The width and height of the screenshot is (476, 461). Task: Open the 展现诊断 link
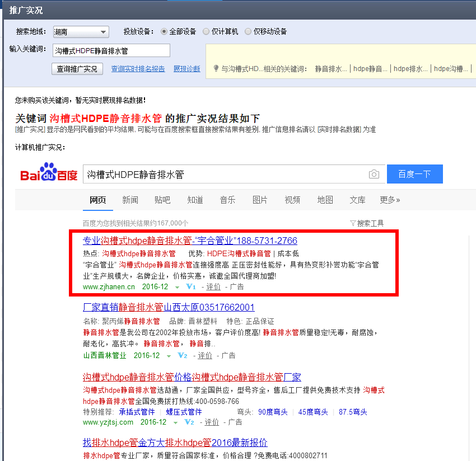click(x=187, y=69)
